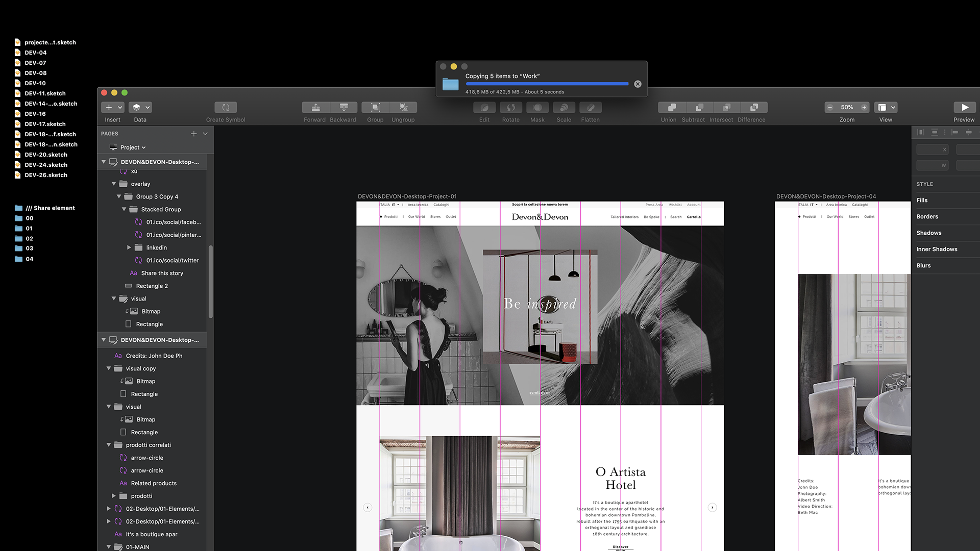The width and height of the screenshot is (980, 551).
Task: Move layer Backward using toolbar icon
Action: pyautogui.click(x=344, y=107)
